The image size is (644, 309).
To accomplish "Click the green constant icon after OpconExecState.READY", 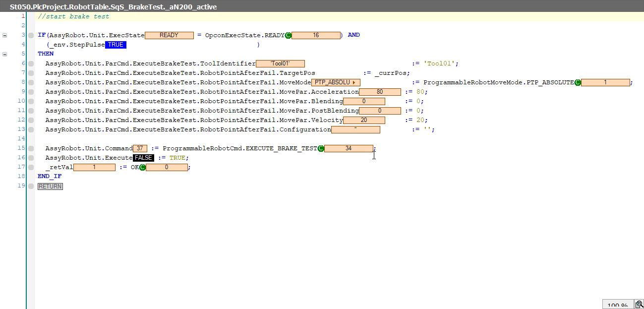I will pos(288,36).
